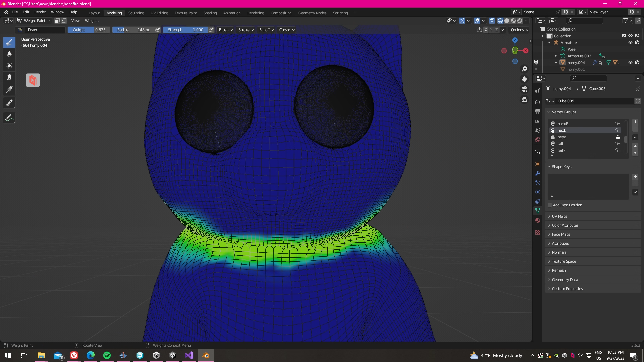Select the Gradient weight tool
The width and height of the screenshot is (644, 362).
click(x=9, y=89)
